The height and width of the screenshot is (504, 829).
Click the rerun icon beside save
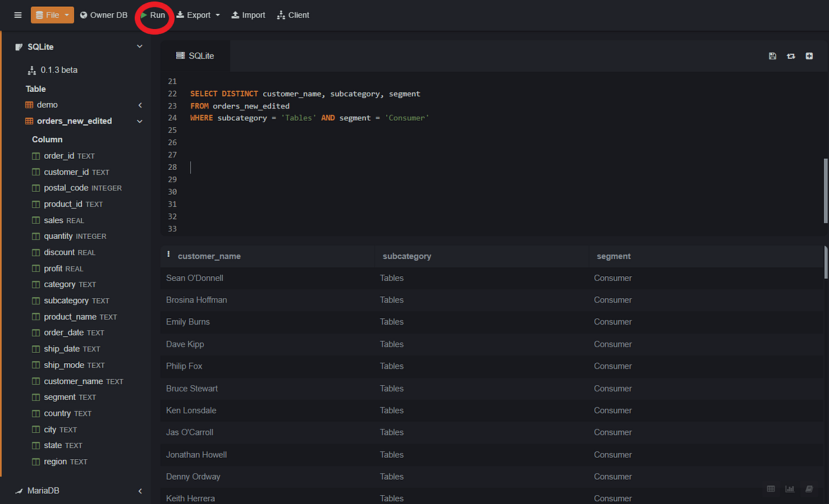[x=791, y=56]
